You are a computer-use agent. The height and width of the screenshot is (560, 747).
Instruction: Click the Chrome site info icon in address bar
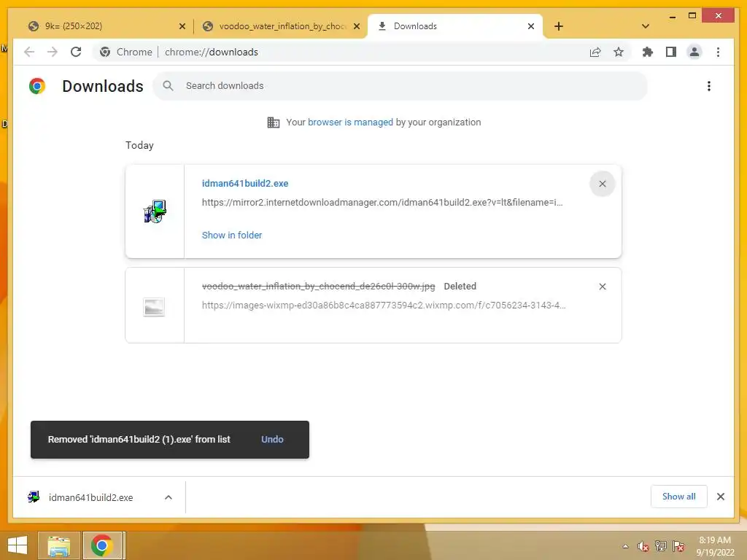coord(105,52)
